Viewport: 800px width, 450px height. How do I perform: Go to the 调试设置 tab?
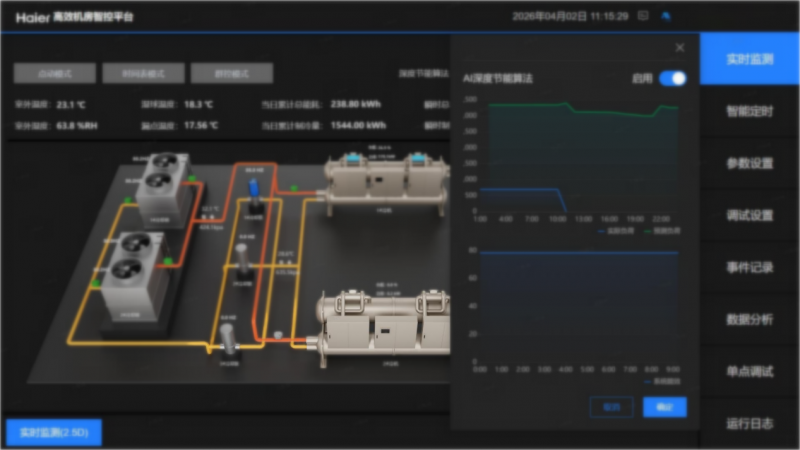click(750, 215)
